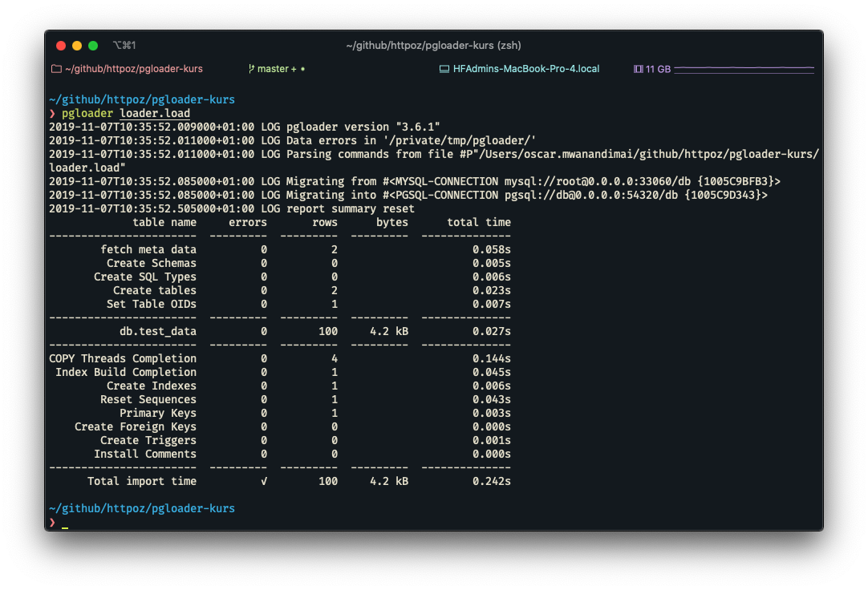This screenshot has height=590, width=868.
Task: Click the bottom prompt path line
Action: click(142, 508)
